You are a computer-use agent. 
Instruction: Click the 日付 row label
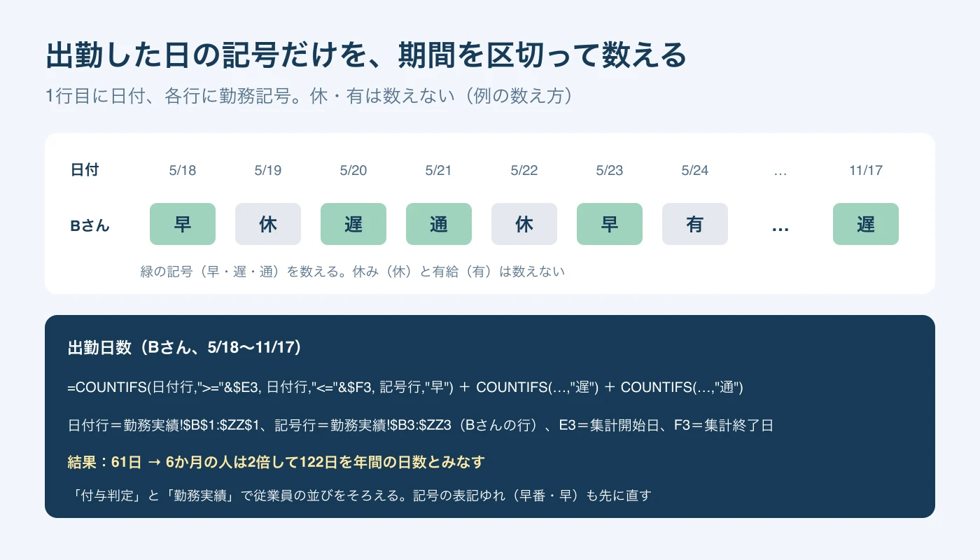click(x=85, y=169)
